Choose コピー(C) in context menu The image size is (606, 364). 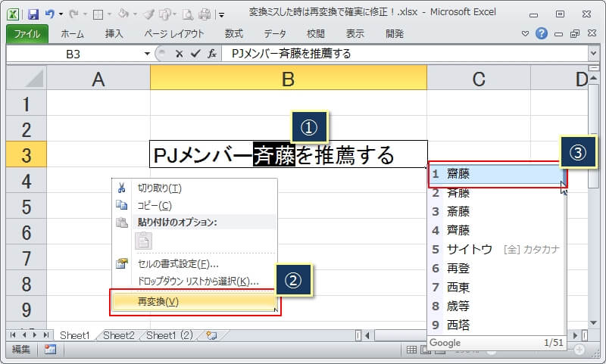tap(195, 205)
